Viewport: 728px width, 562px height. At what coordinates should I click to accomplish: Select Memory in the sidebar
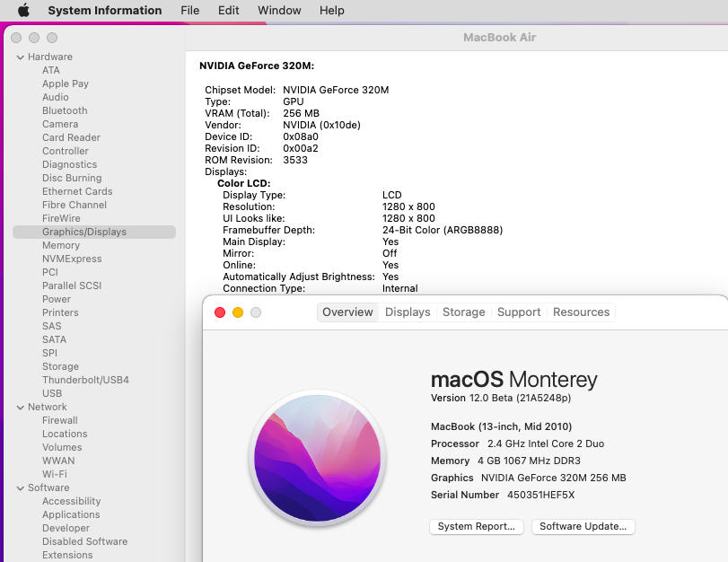tap(61, 245)
